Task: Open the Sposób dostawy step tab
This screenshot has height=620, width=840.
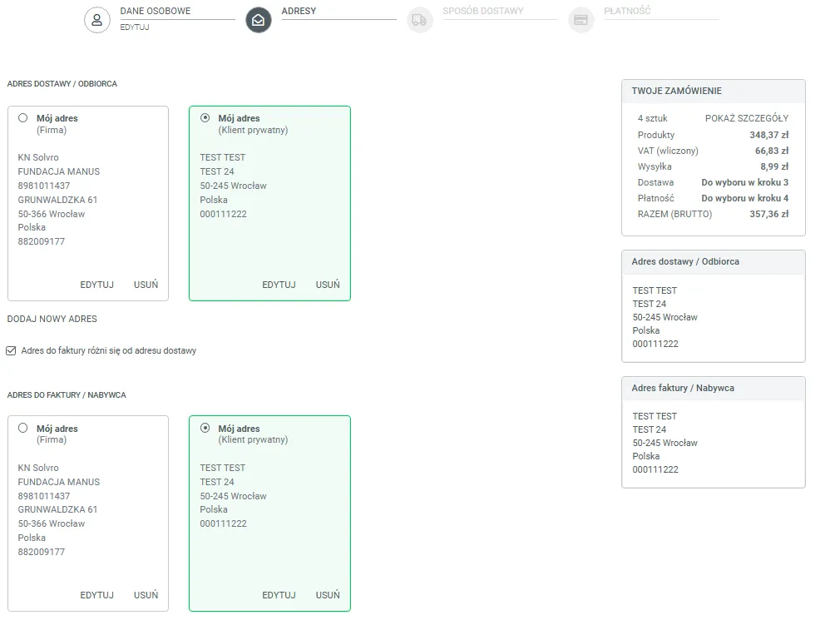Action: [x=483, y=12]
